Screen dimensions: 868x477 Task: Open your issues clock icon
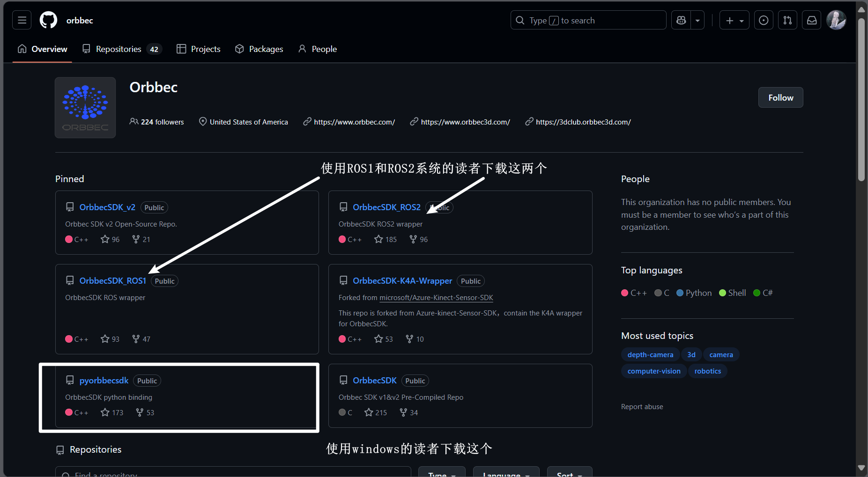click(764, 20)
